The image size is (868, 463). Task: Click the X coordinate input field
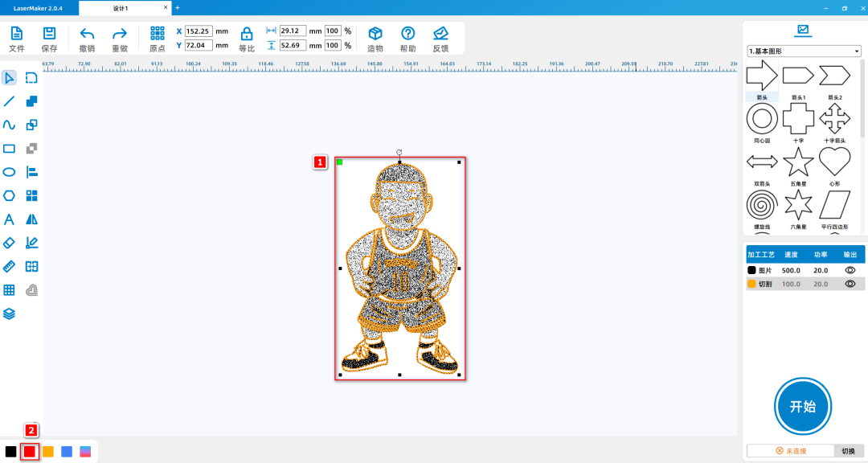coord(199,31)
